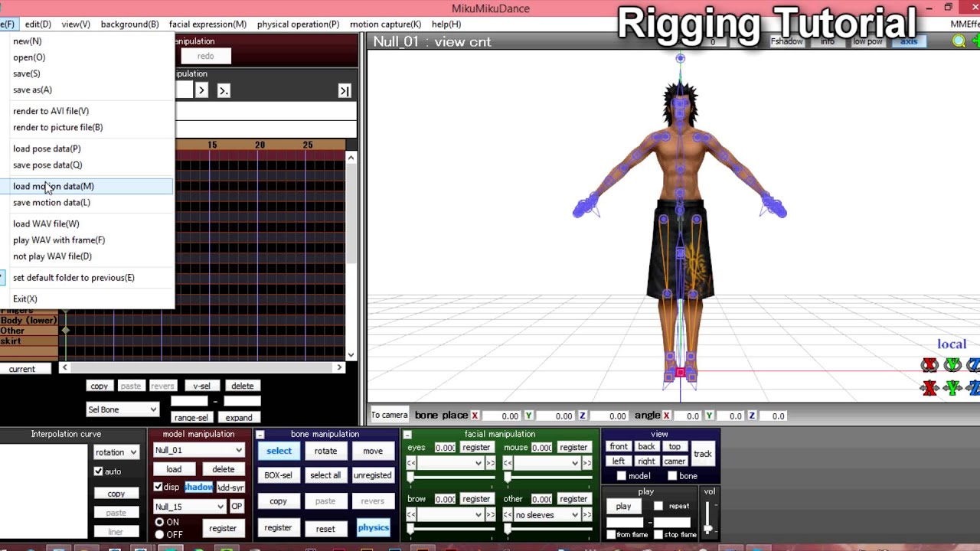Click the physics button in bone manipulation
This screenshot has height=551, width=980.
[x=373, y=527]
